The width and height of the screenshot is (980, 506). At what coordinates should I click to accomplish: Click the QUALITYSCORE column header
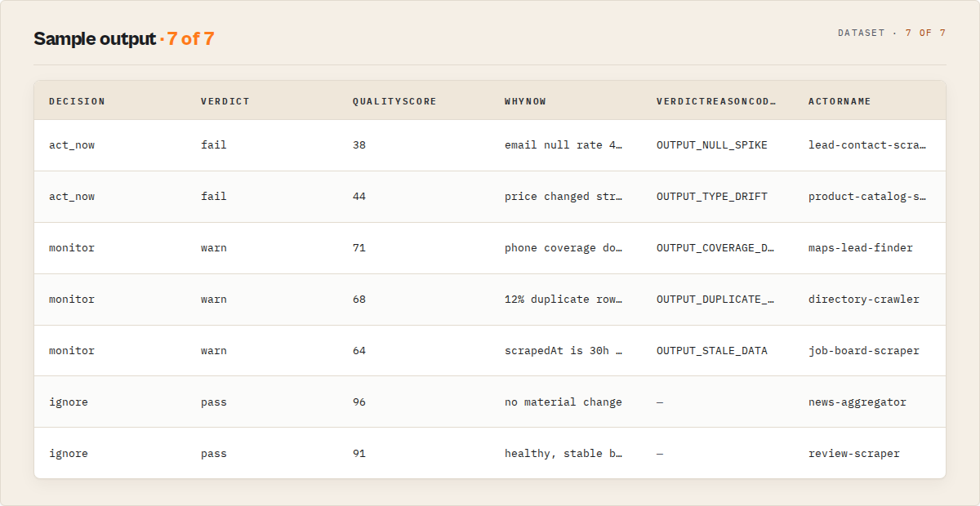click(394, 101)
